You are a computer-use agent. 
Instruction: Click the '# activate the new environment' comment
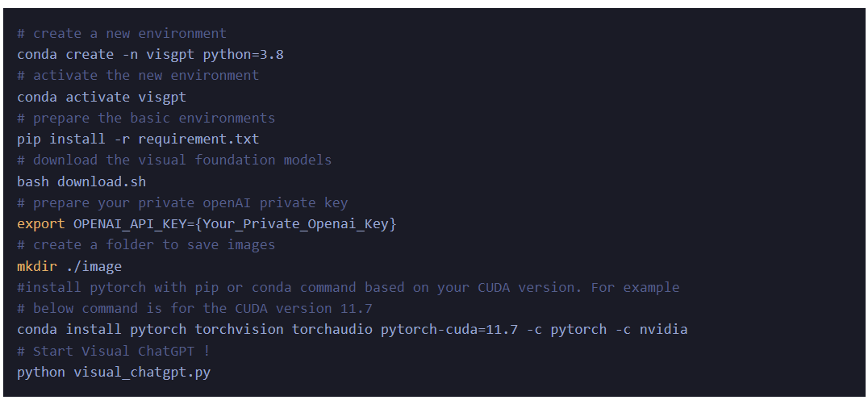138,76
